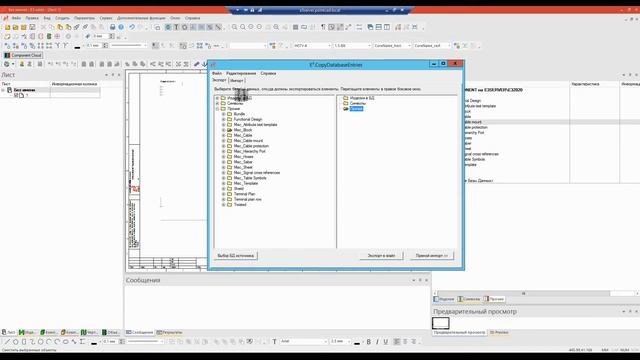
Task: Toggle left text alignment in bottom toolbar
Action: coord(397,342)
